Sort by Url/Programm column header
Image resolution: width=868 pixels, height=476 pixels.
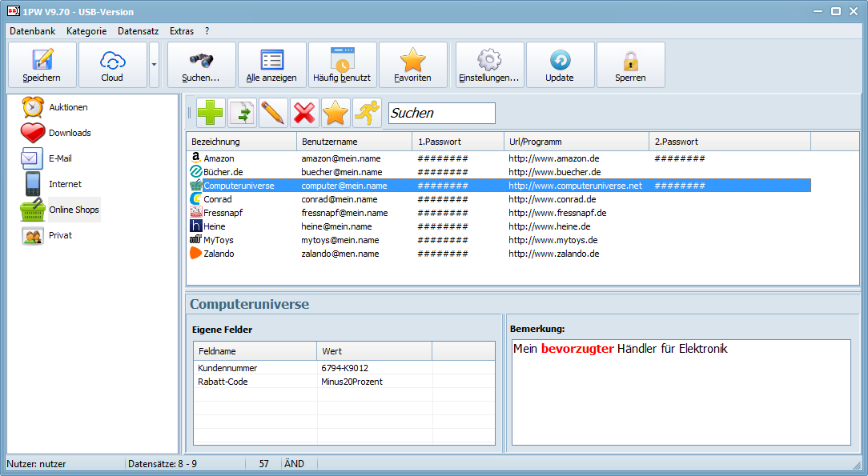pos(577,142)
